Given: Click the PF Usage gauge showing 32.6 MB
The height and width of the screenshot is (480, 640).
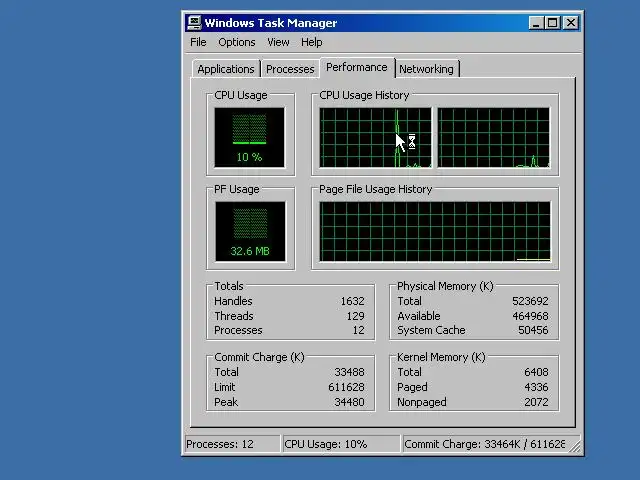Looking at the screenshot, I should 250,231.
